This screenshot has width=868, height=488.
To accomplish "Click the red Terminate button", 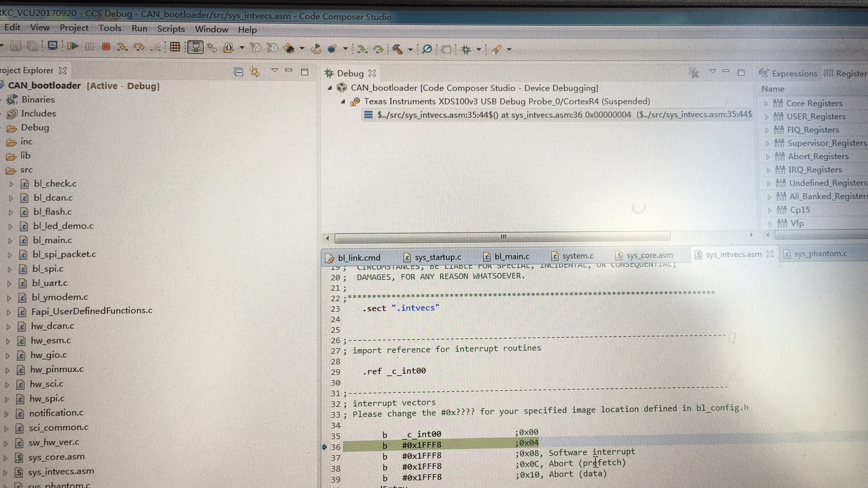I will pyautogui.click(x=106, y=47).
